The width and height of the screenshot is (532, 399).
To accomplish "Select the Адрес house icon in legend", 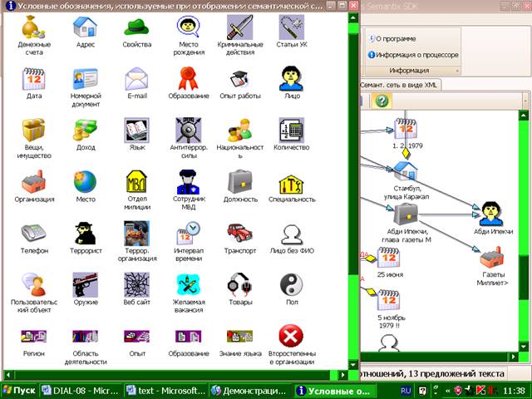I will [85, 27].
